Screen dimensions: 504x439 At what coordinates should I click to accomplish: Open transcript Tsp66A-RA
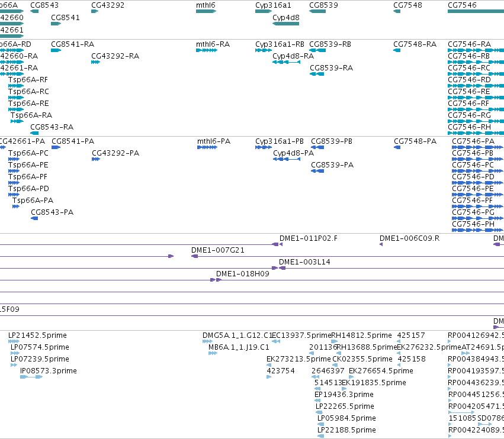point(31,115)
